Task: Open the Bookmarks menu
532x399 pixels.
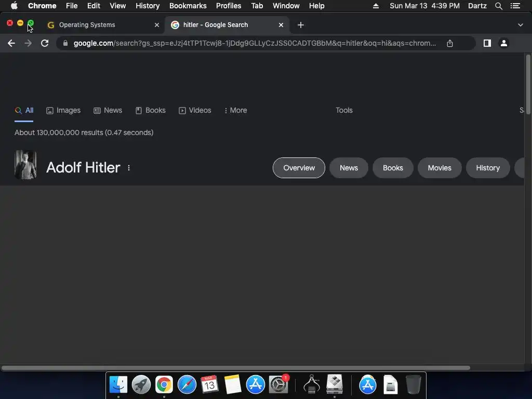Action: pos(188,6)
